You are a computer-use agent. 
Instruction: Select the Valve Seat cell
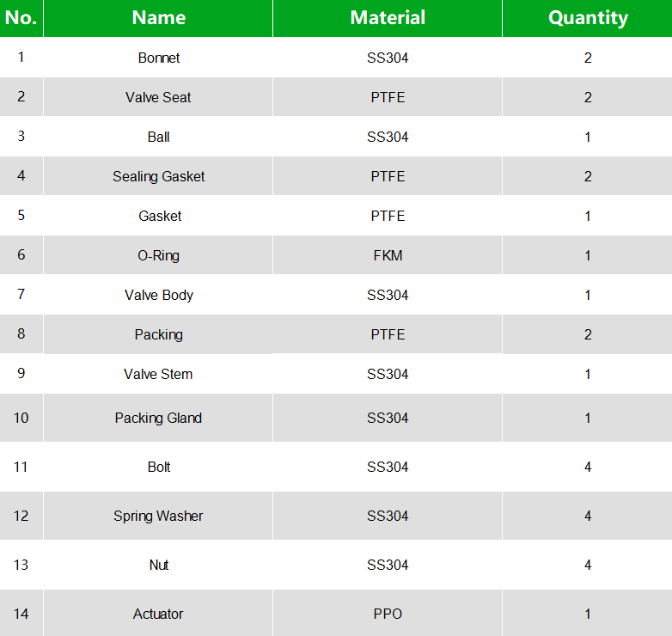158,97
